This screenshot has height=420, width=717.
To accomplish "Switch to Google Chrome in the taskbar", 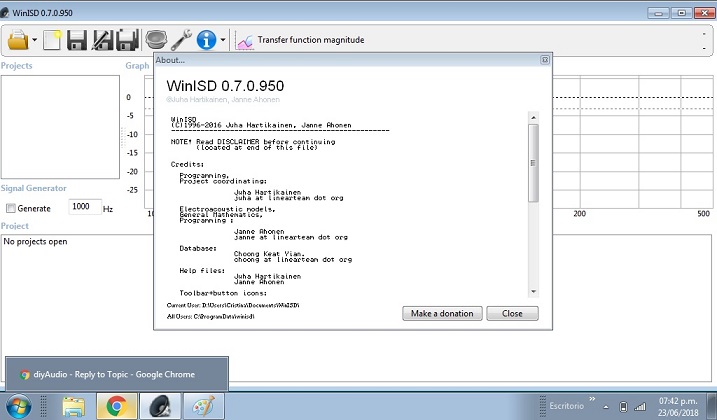I will tap(117, 406).
